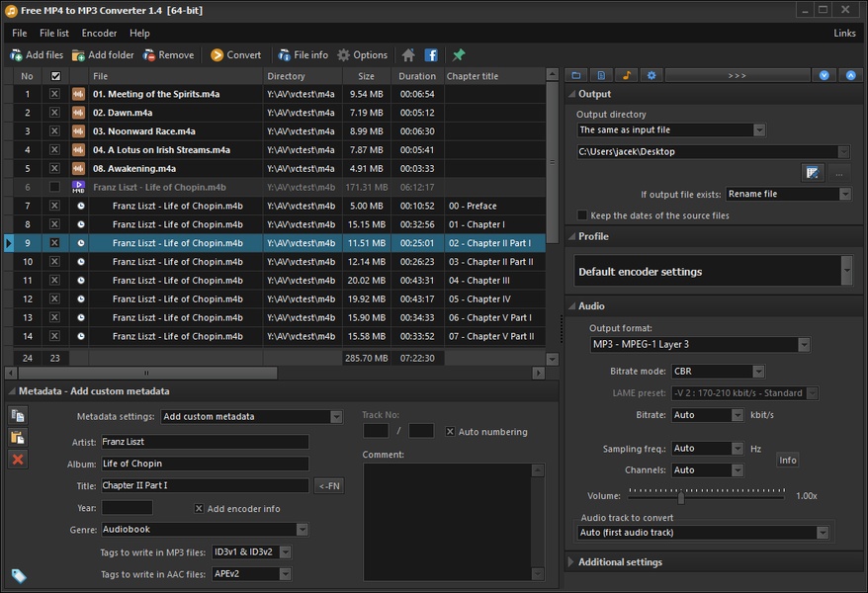Viewport: 868px width, 593px height.
Task: Open the File list menu
Action: click(x=54, y=33)
